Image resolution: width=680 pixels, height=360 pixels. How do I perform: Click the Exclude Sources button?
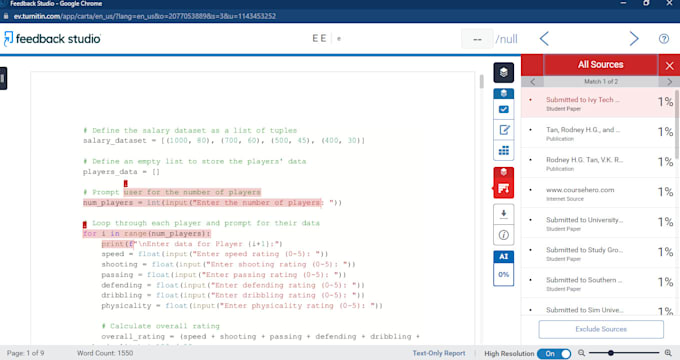(x=601, y=329)
